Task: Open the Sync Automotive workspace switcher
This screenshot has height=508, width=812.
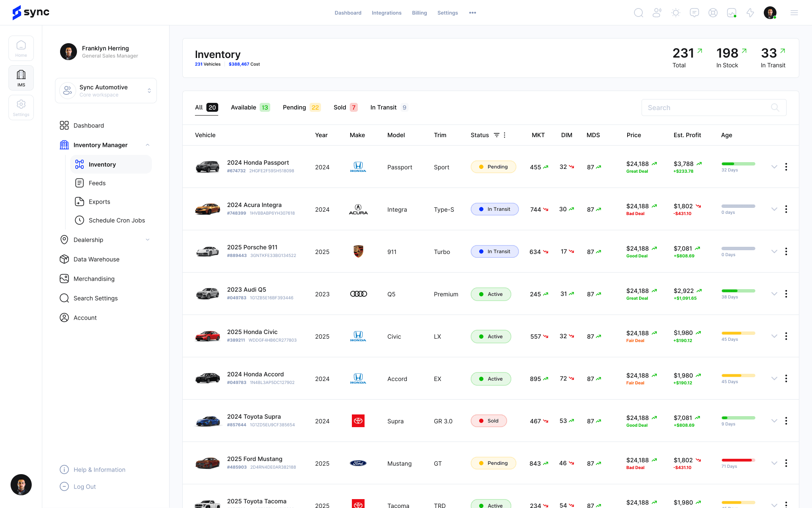Action: (x=106, y=91)
